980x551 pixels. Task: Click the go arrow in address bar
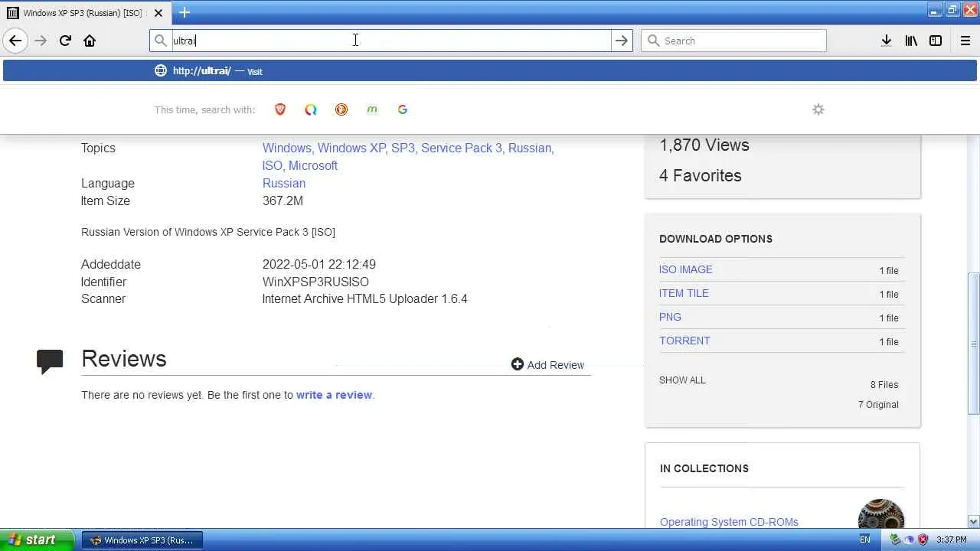click(x=622, y=41)
